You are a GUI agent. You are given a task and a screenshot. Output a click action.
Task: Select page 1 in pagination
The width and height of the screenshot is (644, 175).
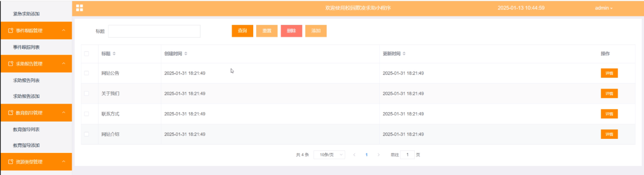click(x=366, y=154)
